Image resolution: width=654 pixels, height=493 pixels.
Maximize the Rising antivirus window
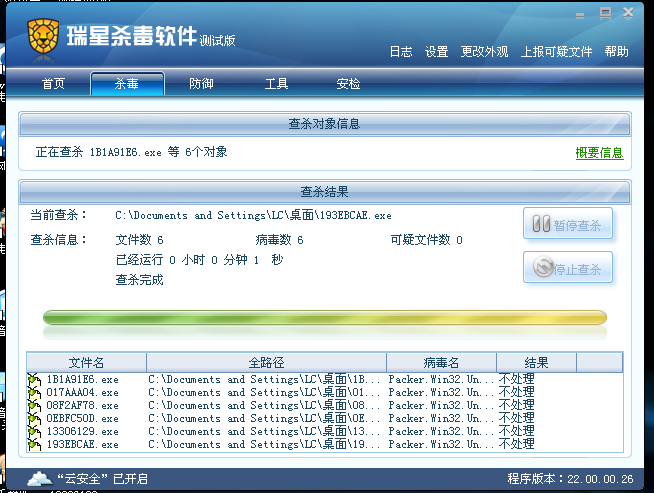[605, 13]
